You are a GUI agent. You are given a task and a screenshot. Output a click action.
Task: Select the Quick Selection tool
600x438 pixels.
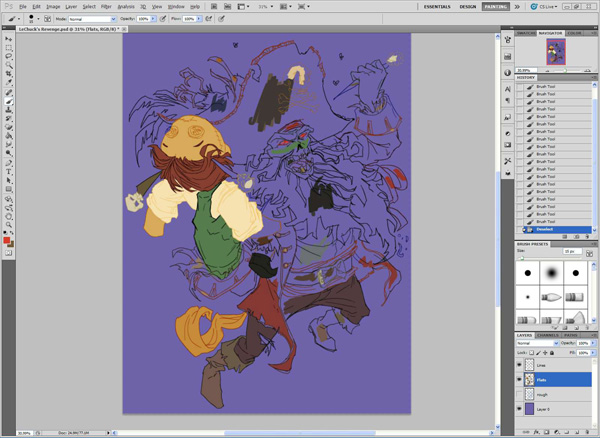(x=8, y=65)
